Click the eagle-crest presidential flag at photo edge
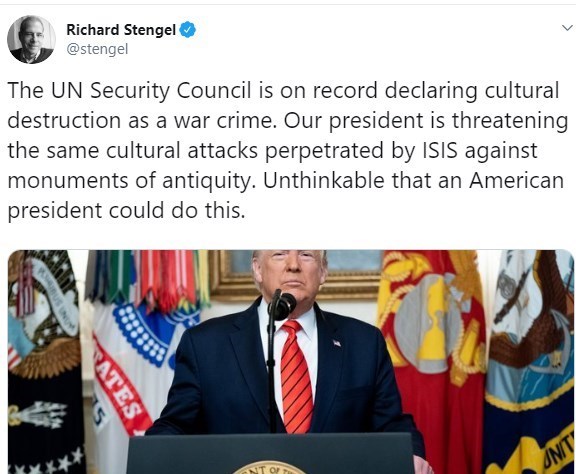This screenshot has width=576, height=474. [45, 362]
